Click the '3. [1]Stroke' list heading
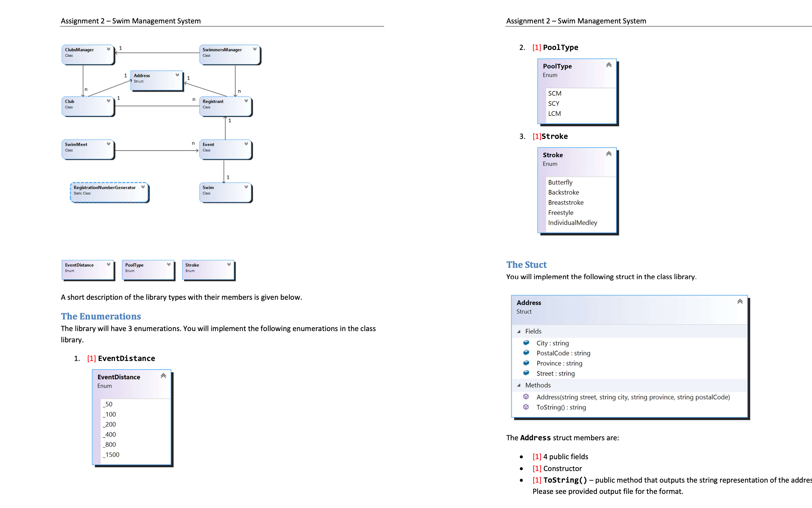 (x=544, y=136)
